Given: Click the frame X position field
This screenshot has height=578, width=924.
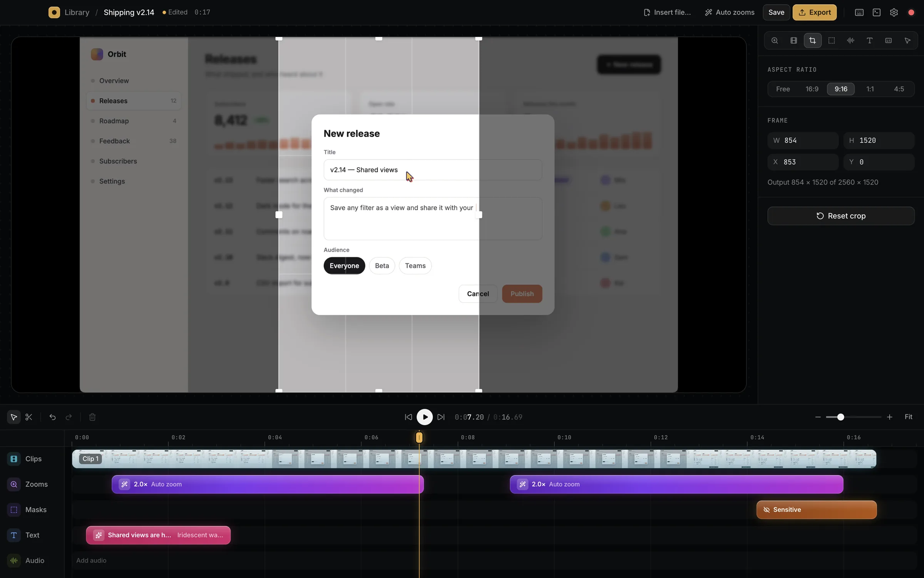Looking at the screenshot, I should point(803,162).
